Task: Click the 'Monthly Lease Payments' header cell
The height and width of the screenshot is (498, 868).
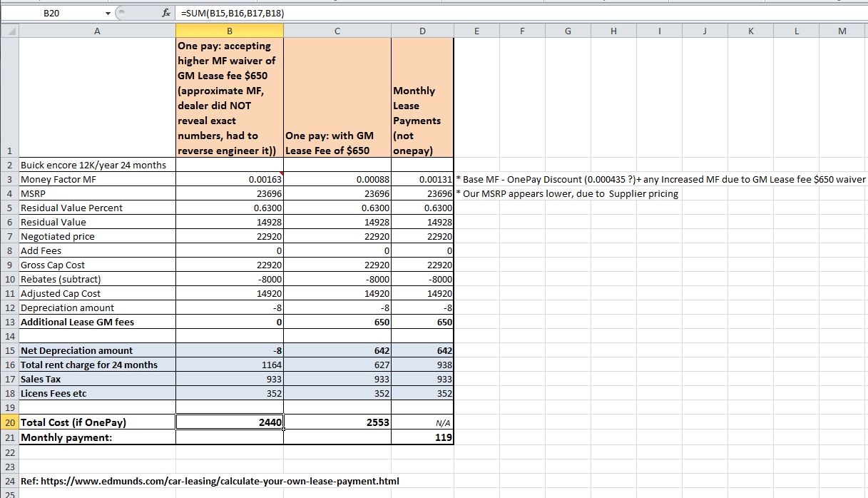Action: (x=422, y=98)
